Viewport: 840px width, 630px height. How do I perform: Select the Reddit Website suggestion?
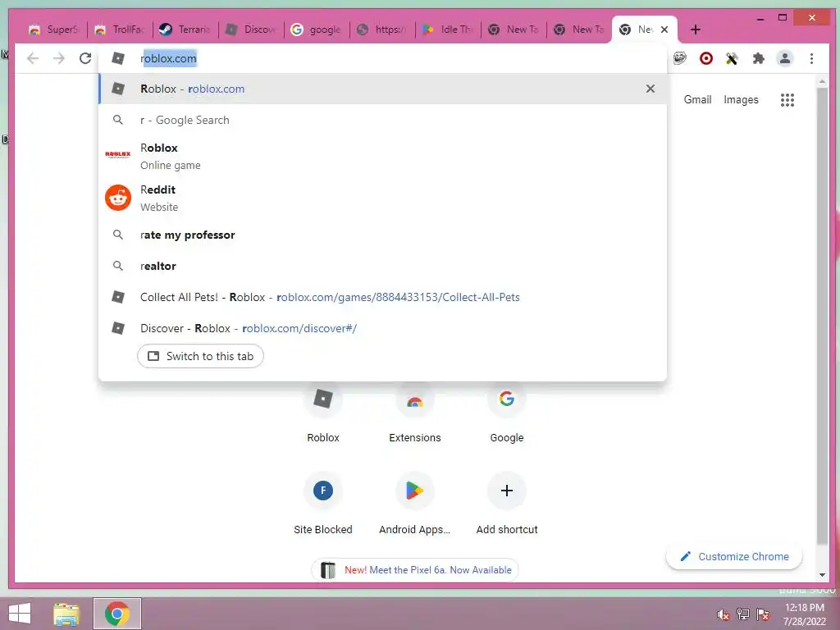(x=382, y=198)
